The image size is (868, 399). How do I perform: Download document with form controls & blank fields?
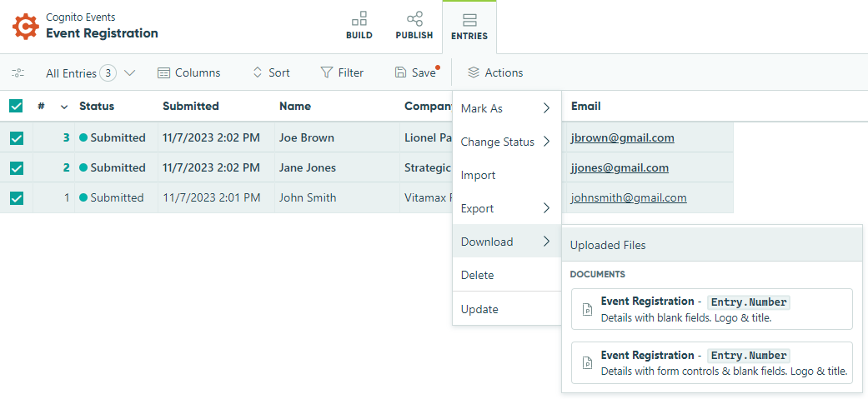[x=712, y=362]
